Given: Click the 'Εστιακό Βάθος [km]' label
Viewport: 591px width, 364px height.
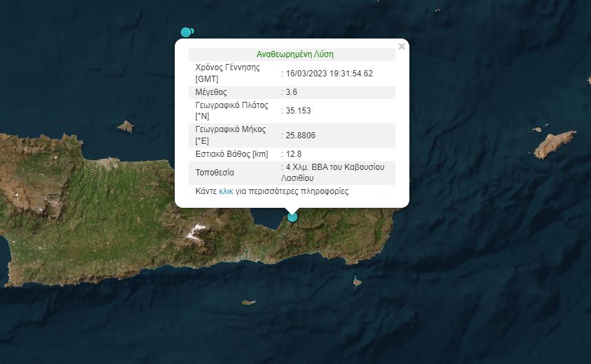Looking at the screenshot, I should [x=231, y=154].
